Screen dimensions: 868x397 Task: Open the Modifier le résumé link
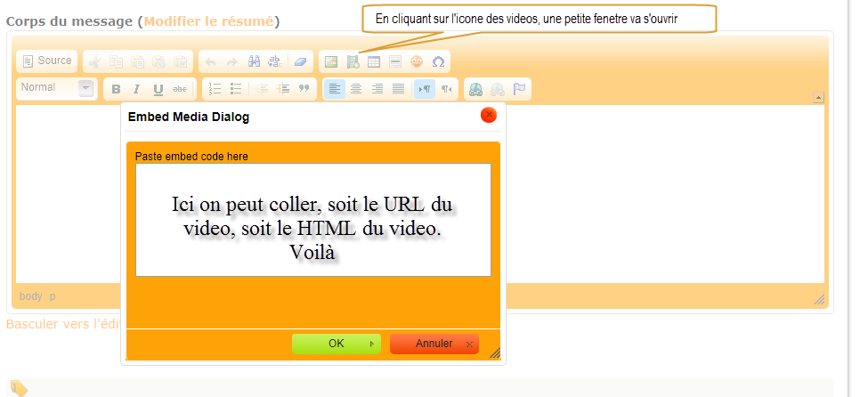pos(208,21)
